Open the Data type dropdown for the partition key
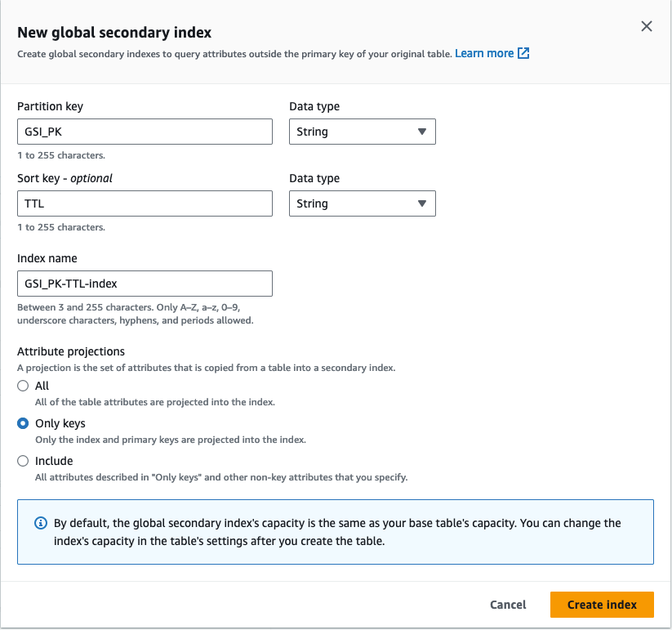The height and width of the screenshot is (630, 672). [362, 131]
